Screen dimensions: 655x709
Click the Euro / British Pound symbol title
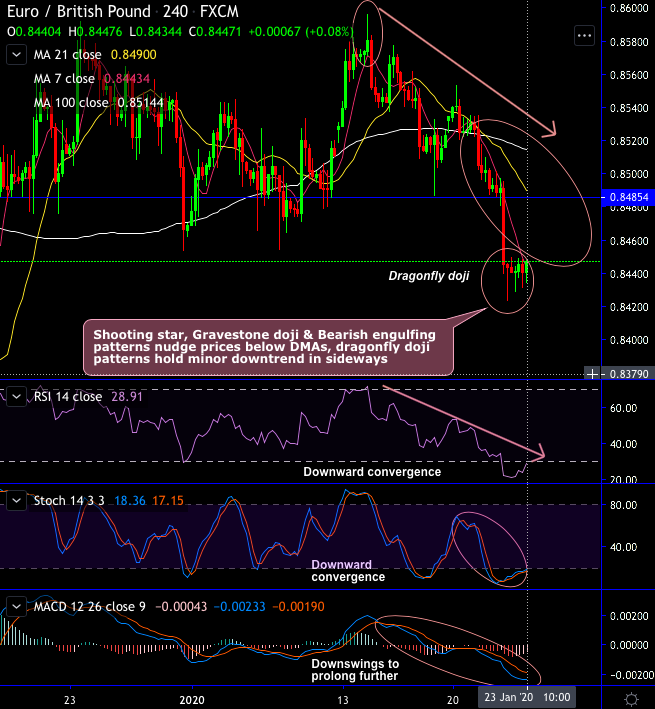[x=78, y=11]
